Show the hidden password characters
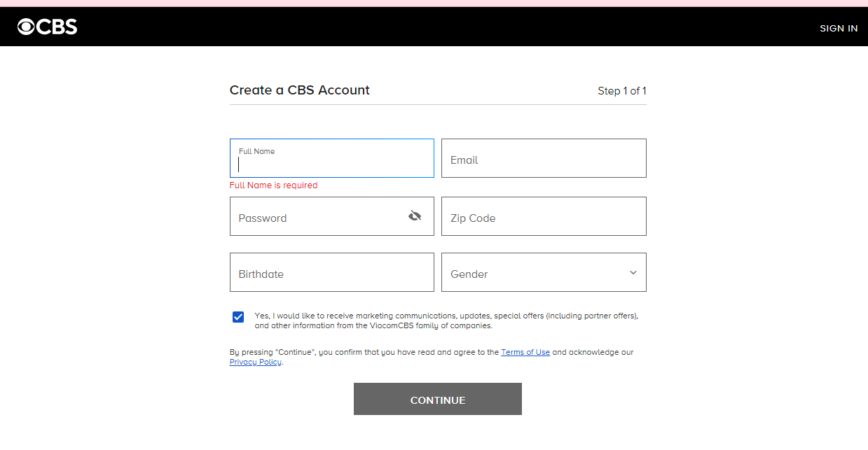The height and width of the screenshot is (450, 868). click(415, 216)
